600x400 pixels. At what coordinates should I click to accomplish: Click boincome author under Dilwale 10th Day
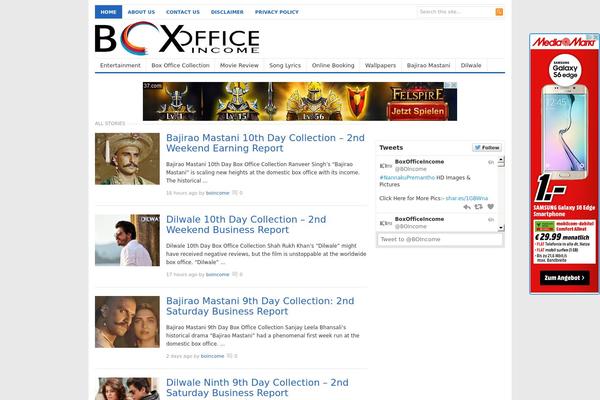point(217,274)
